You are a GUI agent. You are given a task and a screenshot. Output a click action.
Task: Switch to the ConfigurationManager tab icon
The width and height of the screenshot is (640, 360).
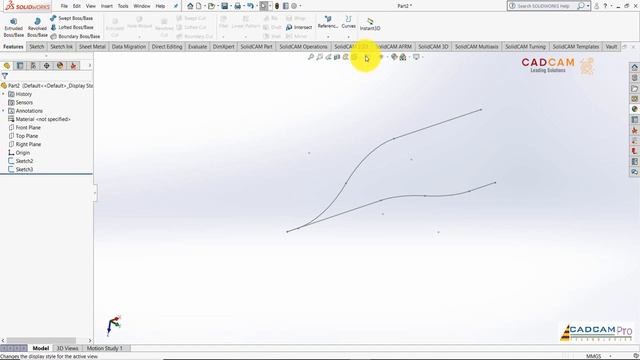[x=33, y=66]
